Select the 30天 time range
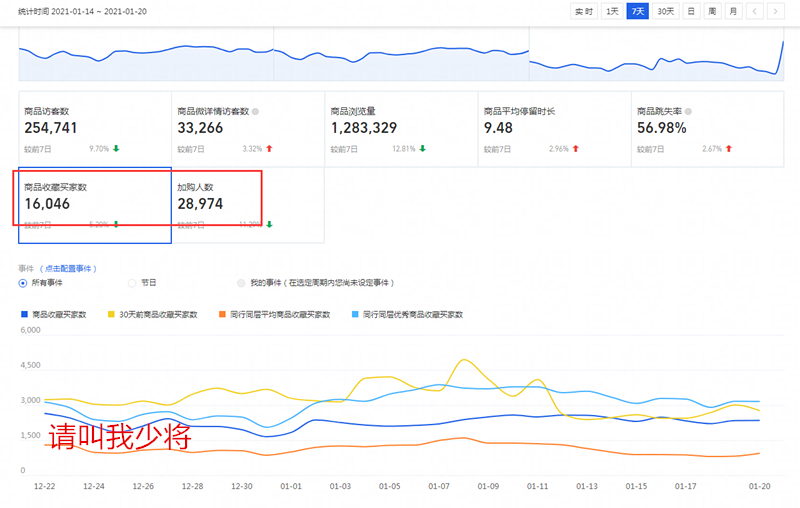 coord(665,11)
